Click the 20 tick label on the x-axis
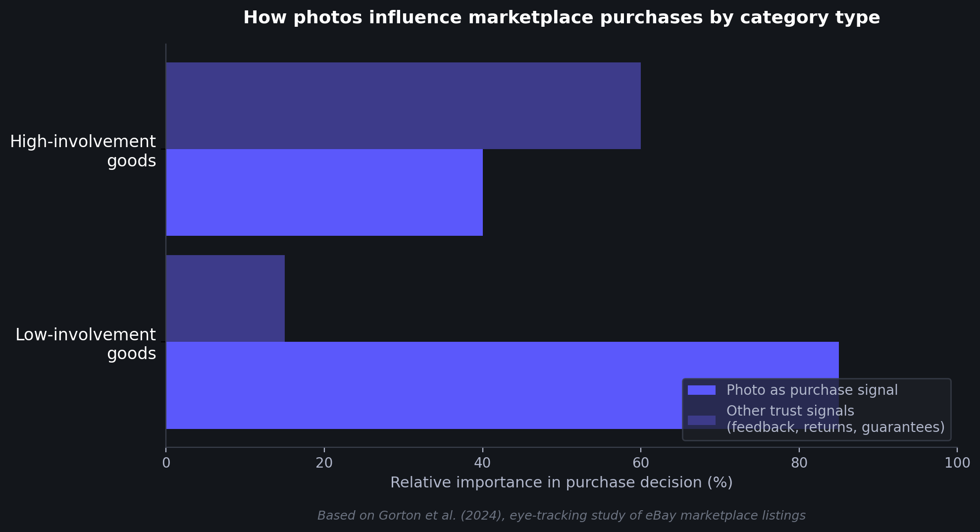The width and height of the screenshot is (980, 532). coord(324,463)
